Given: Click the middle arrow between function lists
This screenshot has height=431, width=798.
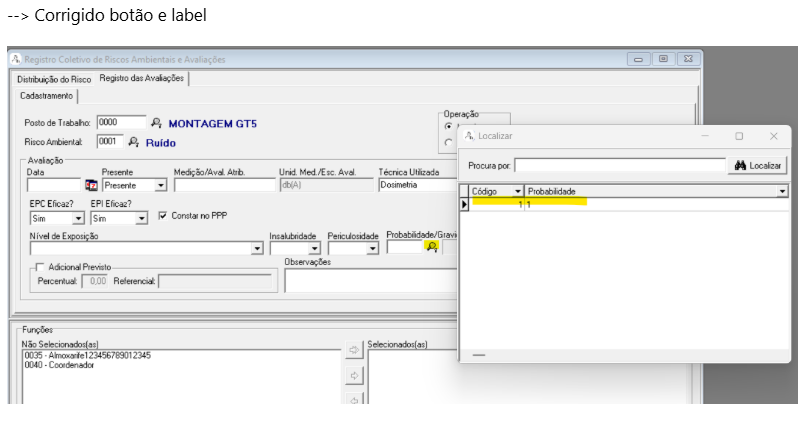Looking at the screenshot, I should click(353, 376).
